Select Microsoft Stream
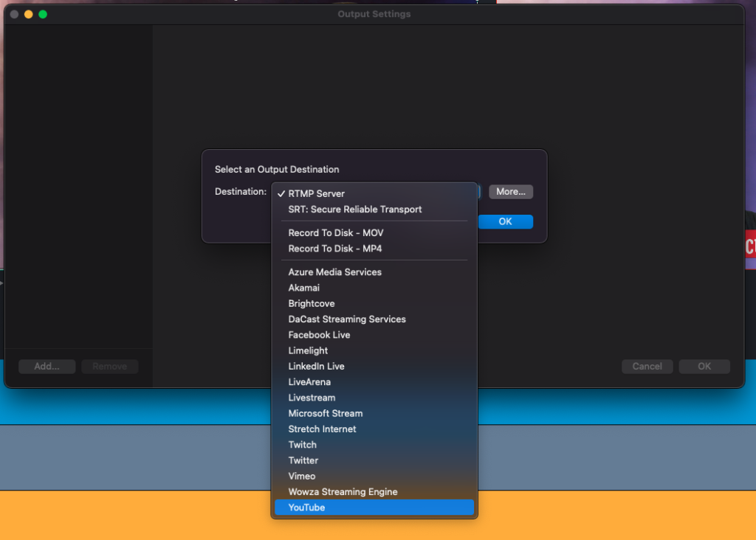 pyautogui.click(x=374, y=413)
